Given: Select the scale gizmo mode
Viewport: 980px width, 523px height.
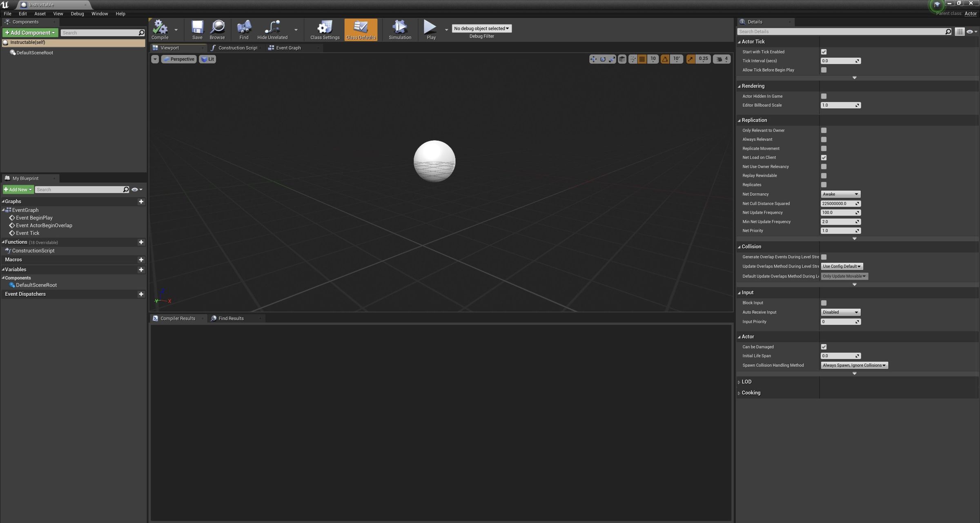Looking at the screenshot, I should coord(612,59).
